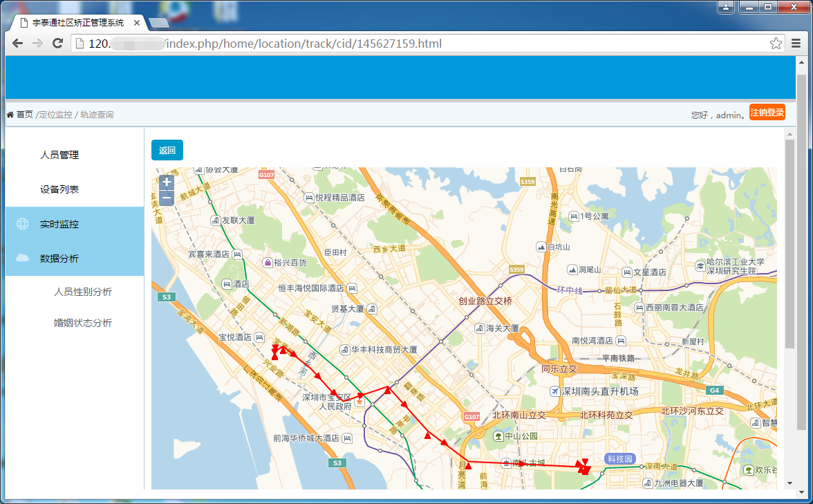Click the map zoom out minus button
The height and width of the screenshot is (504, 813).
point(166,198)
